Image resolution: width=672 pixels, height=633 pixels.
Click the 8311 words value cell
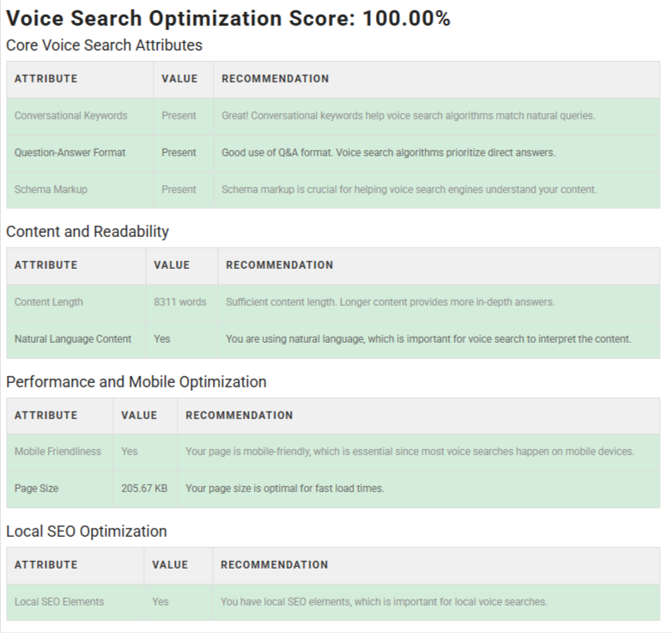180,302
